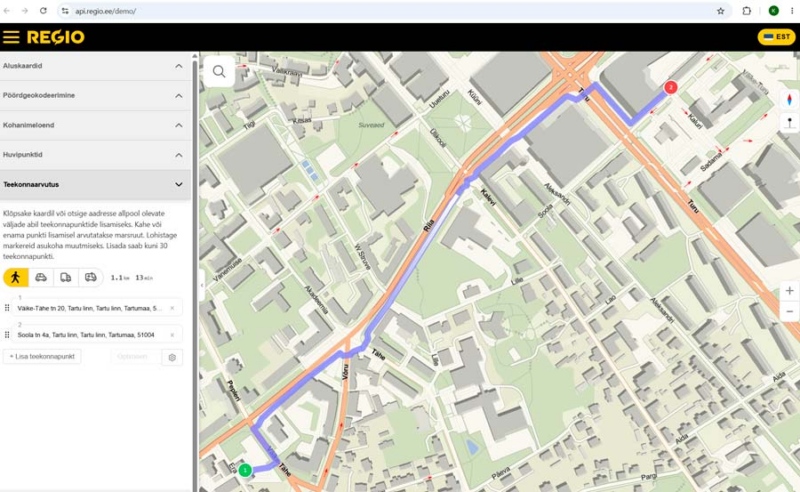The width and height of the screenshot is (800, 492).
Task: Open route settings gear icon
Action: tap(172, 357)
